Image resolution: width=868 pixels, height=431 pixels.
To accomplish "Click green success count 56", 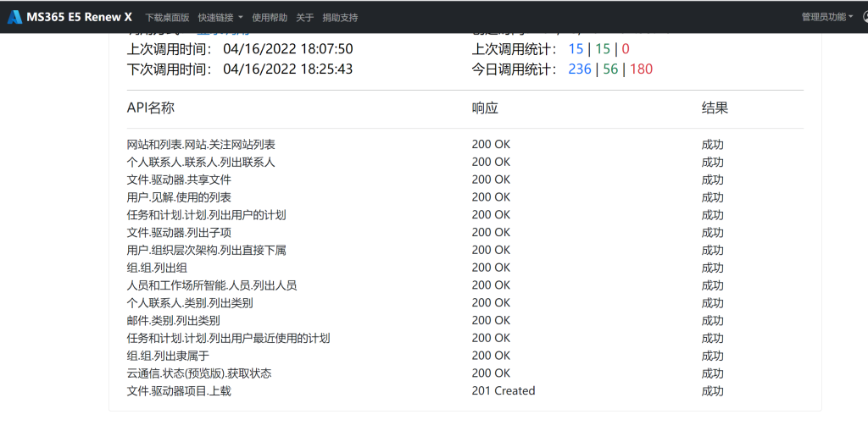I will point(610,69).
